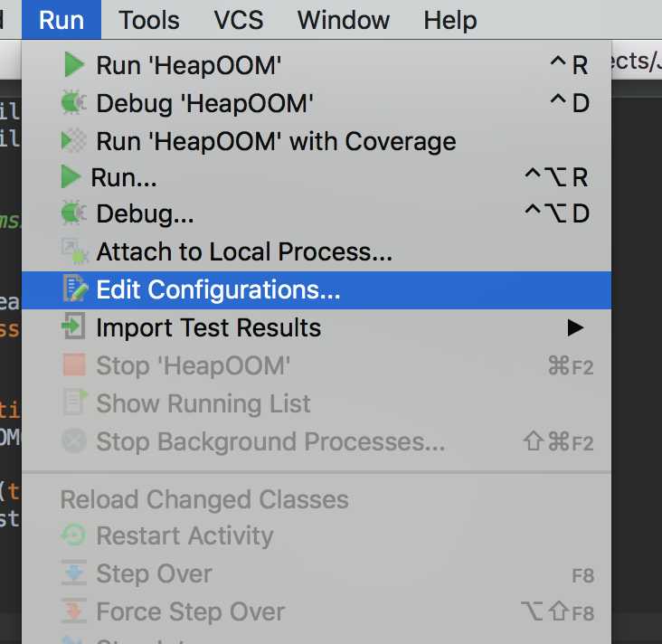The height and width of the screenshot is (644, 662).
Task: Select Edit Configurations... menu entry
Action: tap(317, 290)
